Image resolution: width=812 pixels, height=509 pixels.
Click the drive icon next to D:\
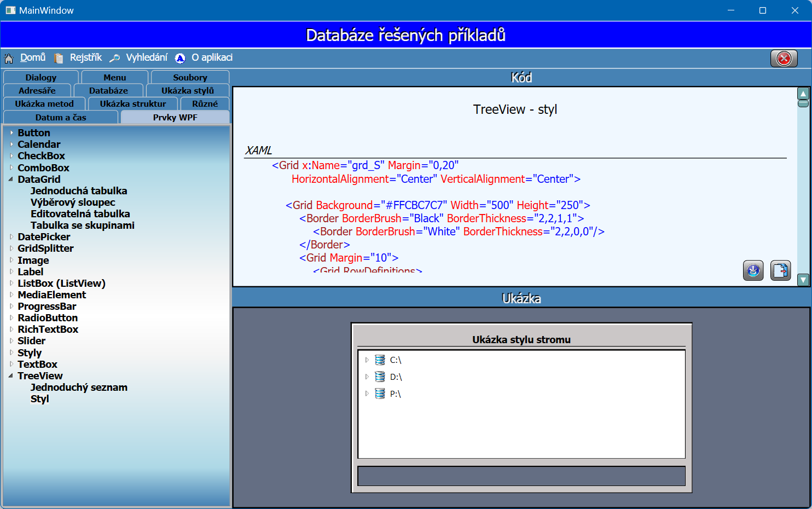click(380, 377)
